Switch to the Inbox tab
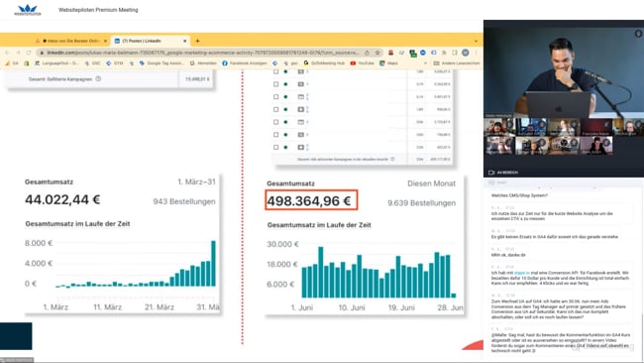The height and width of the screenshot is (363, 644). coord(70,41)
